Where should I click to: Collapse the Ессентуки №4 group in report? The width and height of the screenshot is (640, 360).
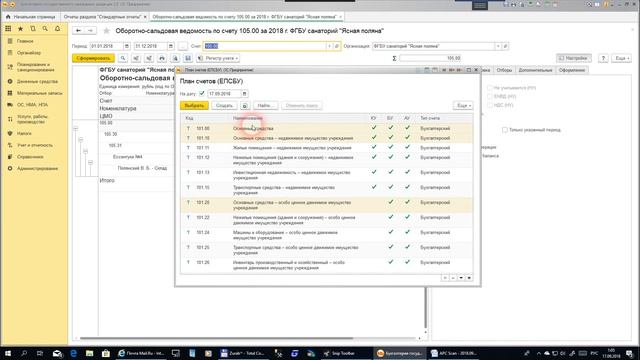[x=90, y=162]
